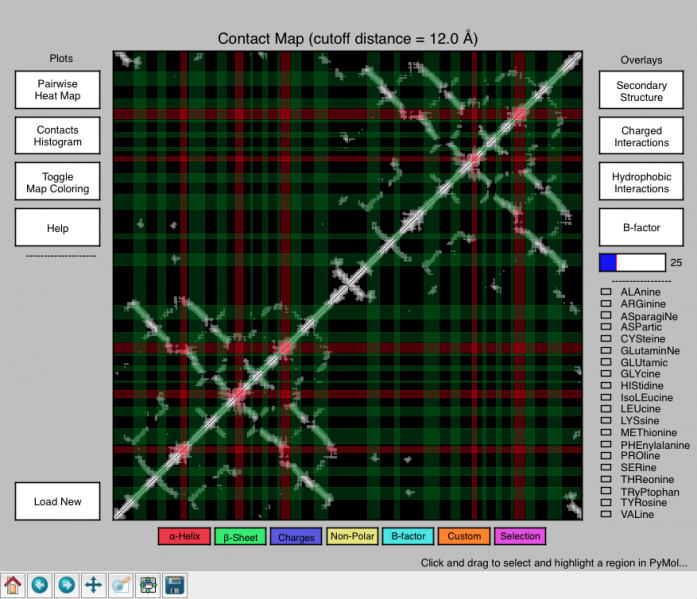Check the TRyPtophan checkbox

[605, 491]
